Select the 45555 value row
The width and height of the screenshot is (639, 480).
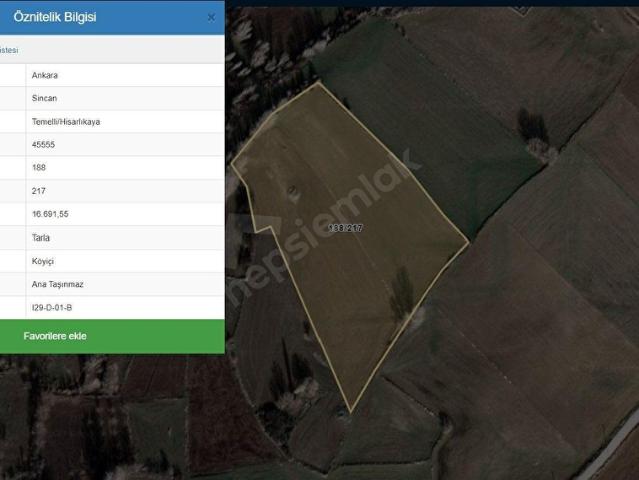112,145
